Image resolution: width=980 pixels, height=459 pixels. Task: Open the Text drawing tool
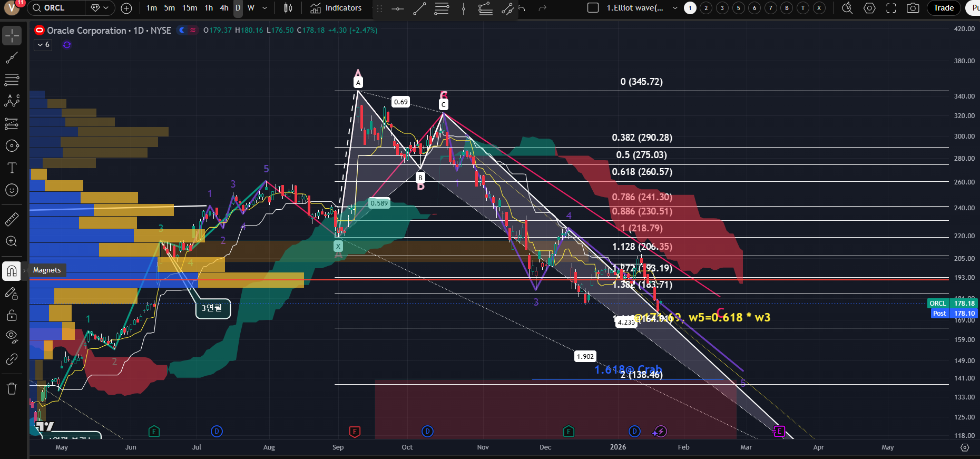(x=12, y=168)
